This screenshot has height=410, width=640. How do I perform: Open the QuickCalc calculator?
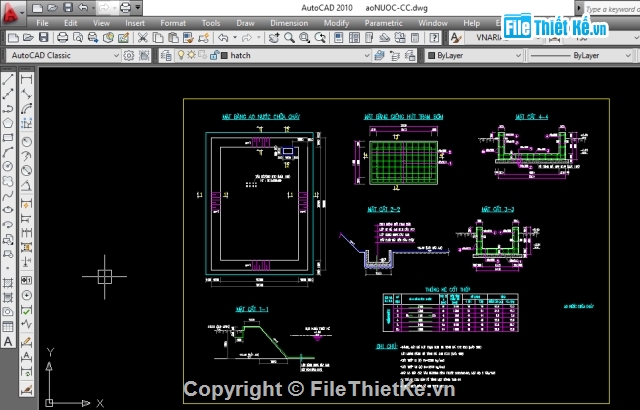click(415, 38)
